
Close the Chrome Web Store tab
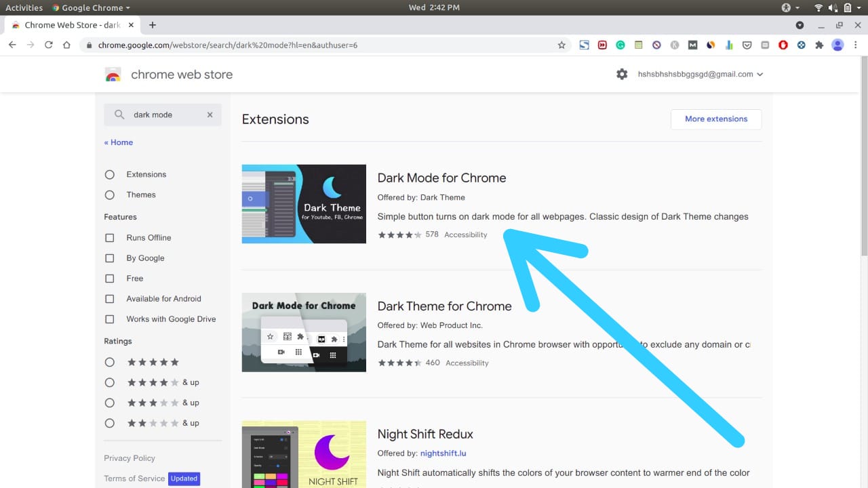[131, 25]
